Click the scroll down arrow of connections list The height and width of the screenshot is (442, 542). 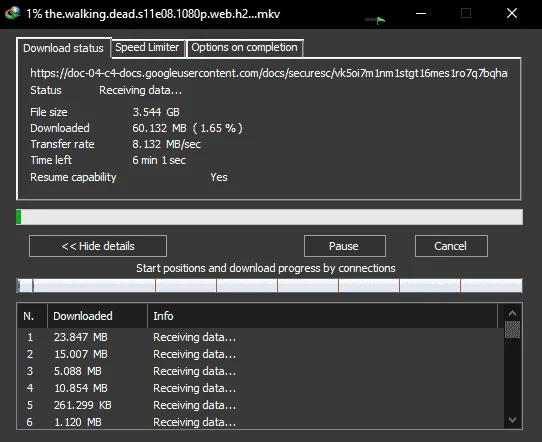click(512, 420)
